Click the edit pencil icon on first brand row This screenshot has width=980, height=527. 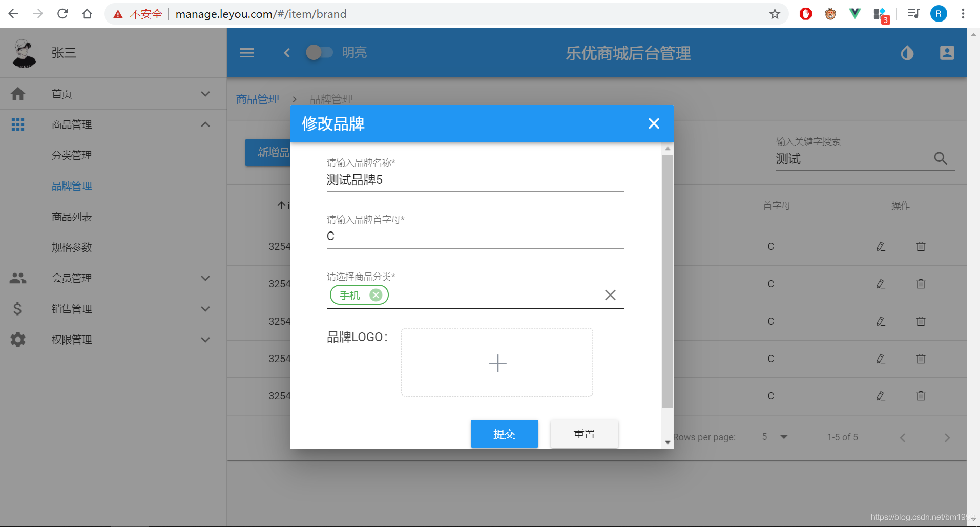click(x=880, y=246)
